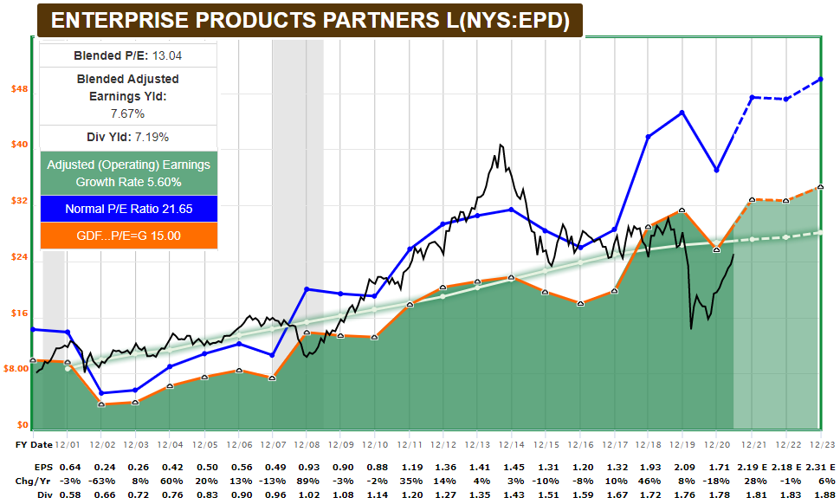The width and height of the screenshot is (840, 504).
Task: Click the $40 price axis label
Action: pyautogui.click(x=19, y=145)
